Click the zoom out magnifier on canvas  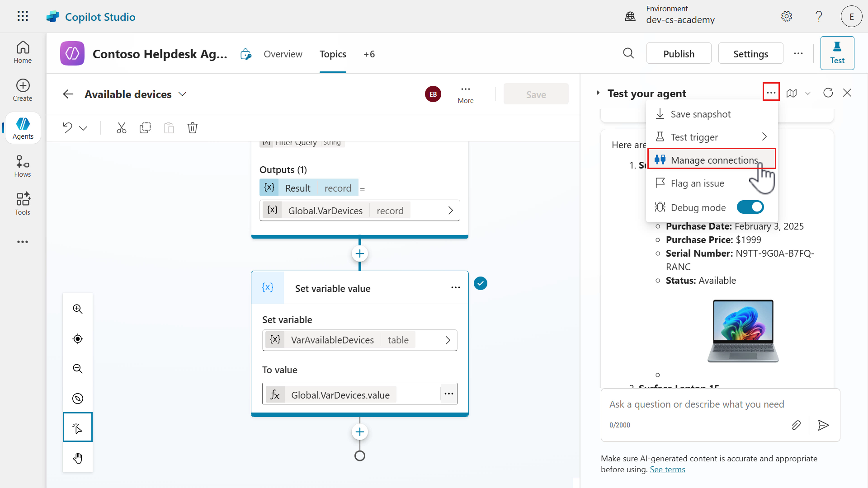click(x=78, y=369)
